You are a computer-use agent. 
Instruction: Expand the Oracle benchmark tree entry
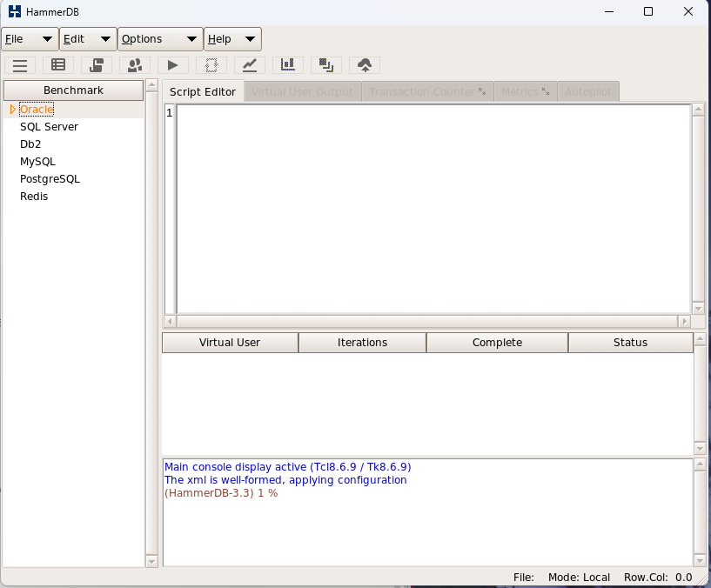point(11,109)
